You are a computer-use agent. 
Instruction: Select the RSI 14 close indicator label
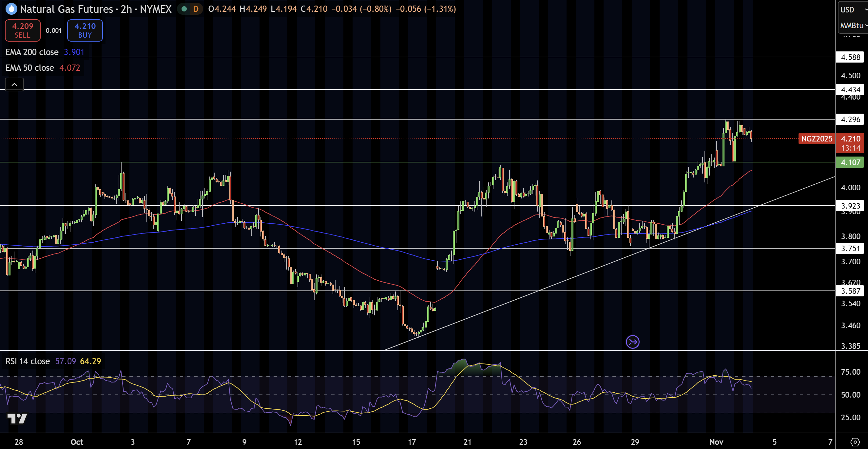click(x=28, y=361)
